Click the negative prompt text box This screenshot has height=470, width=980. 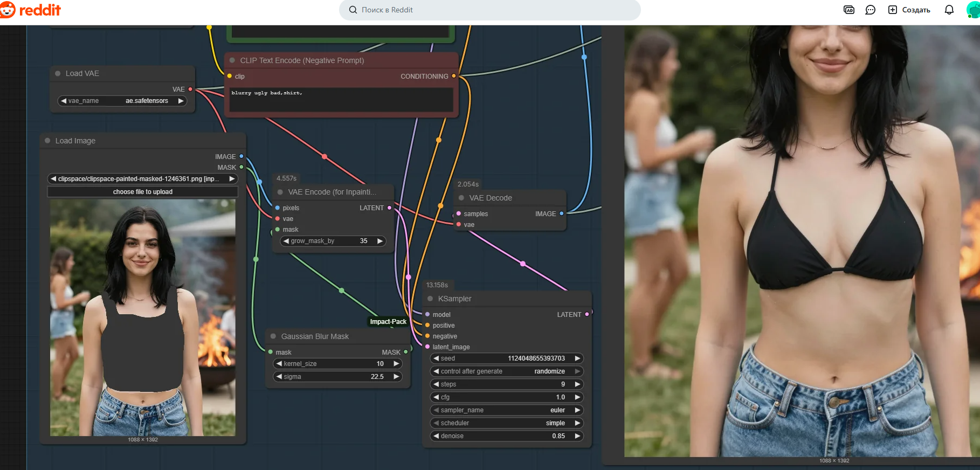[x=341, y=100]
